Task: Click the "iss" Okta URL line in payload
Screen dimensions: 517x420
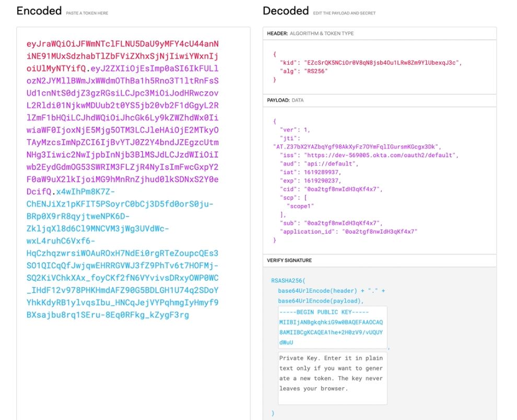Action: pyautogui.click(x=369, y=155)
